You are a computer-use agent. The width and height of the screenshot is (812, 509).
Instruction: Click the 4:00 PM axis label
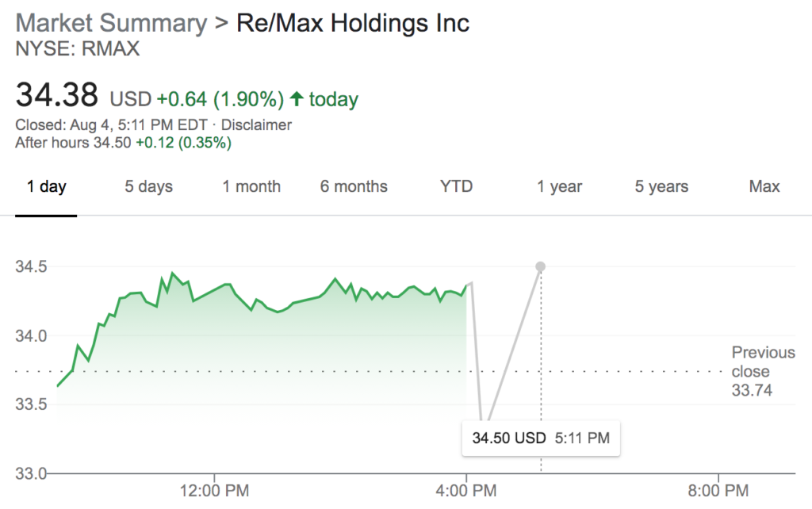[x=465, y=490]
